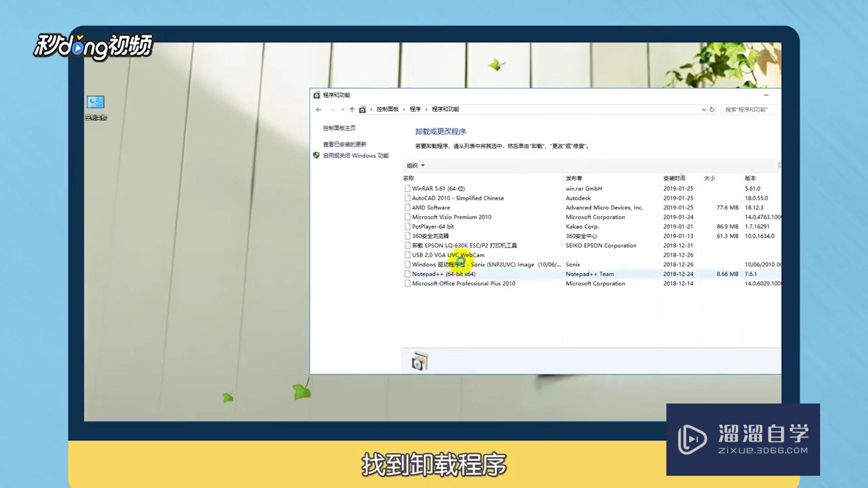Minimize the 程序和功能 window
The height and width of the screenshot is (488, 868).
[766, 95]
